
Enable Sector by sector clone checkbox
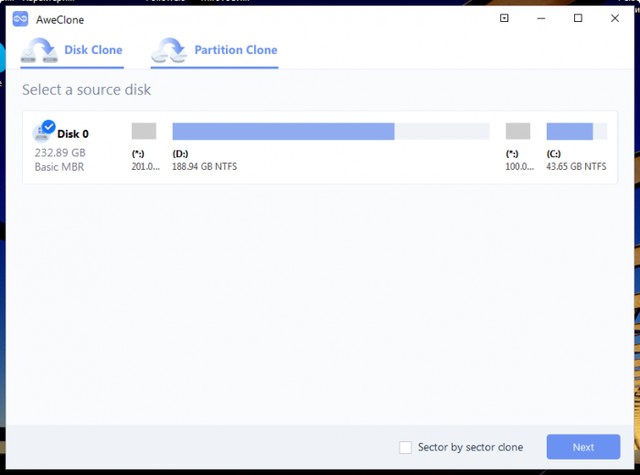(405, 447)
